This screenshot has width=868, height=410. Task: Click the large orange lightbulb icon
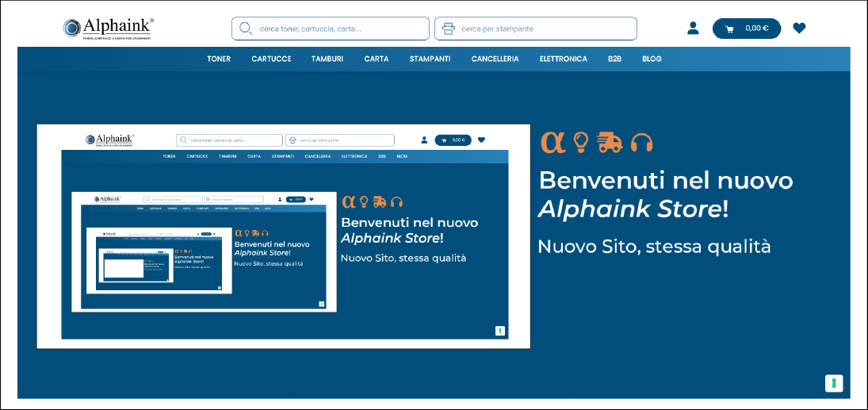581,142
